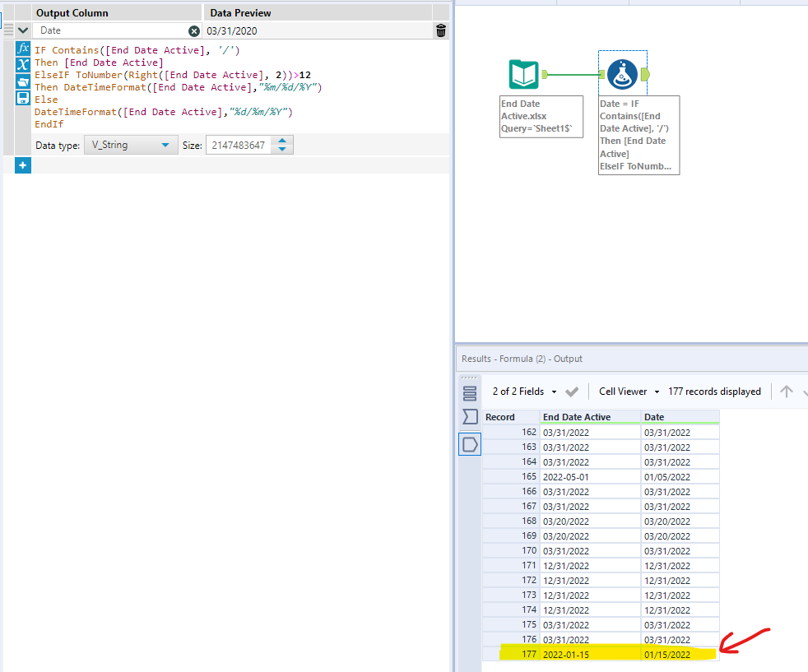Add a new expression with plus button
The width and height of the screenshot is (808, 672).
[x=22, y=165]
